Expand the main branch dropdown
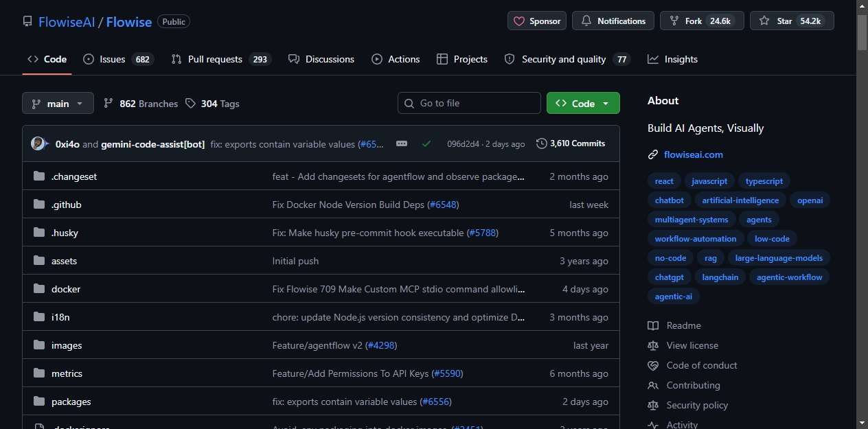868x429 pixels. click(58, 104)
